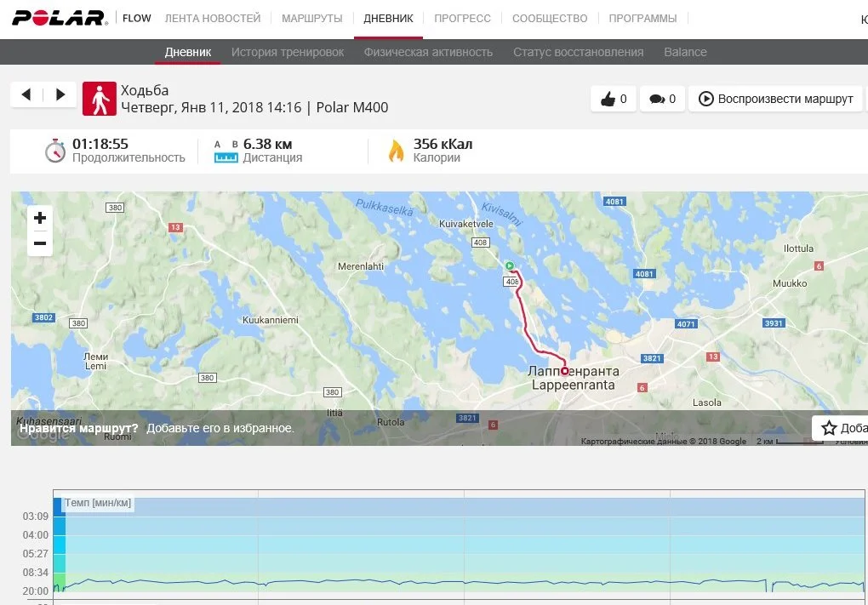Open comments via speech bubble icon
868x605 pixels.
pyautogui.click(x=662, y=99)
